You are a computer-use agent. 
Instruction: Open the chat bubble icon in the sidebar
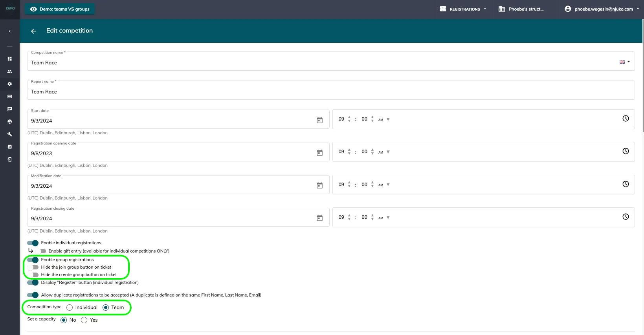point(10,109)
